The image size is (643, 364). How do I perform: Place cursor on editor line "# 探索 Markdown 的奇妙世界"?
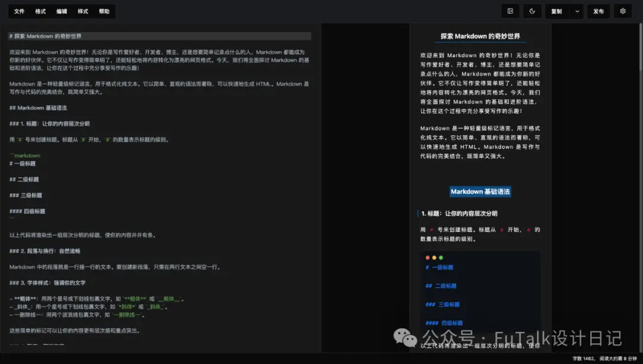pyautogui.click(x=160, y=36)
